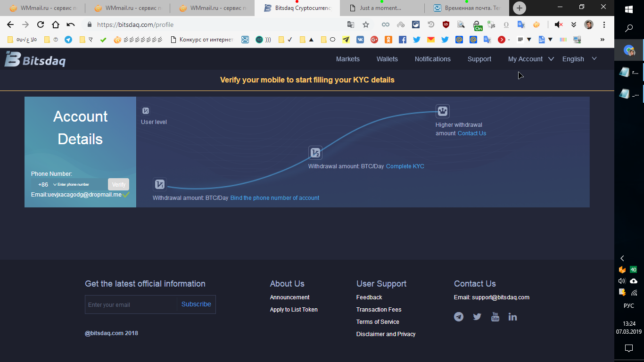
Task: Open a new browser tab
Action: [x=519, y=8]
